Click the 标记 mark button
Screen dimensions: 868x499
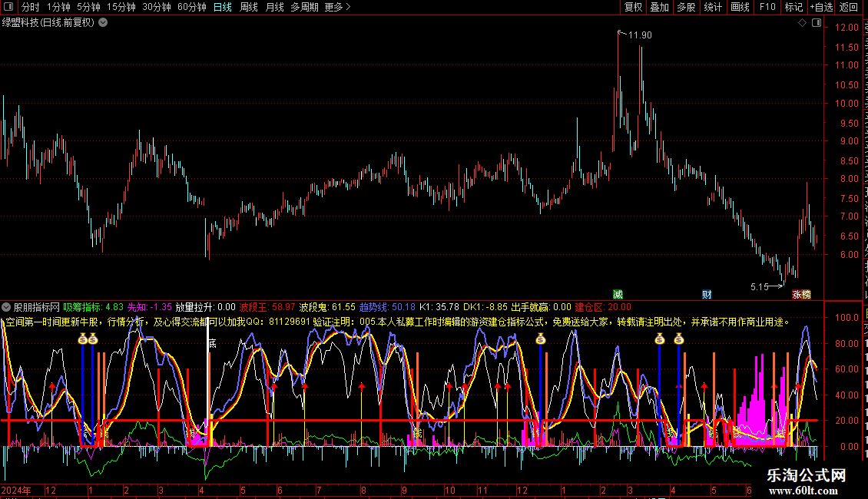click(793, 7)
